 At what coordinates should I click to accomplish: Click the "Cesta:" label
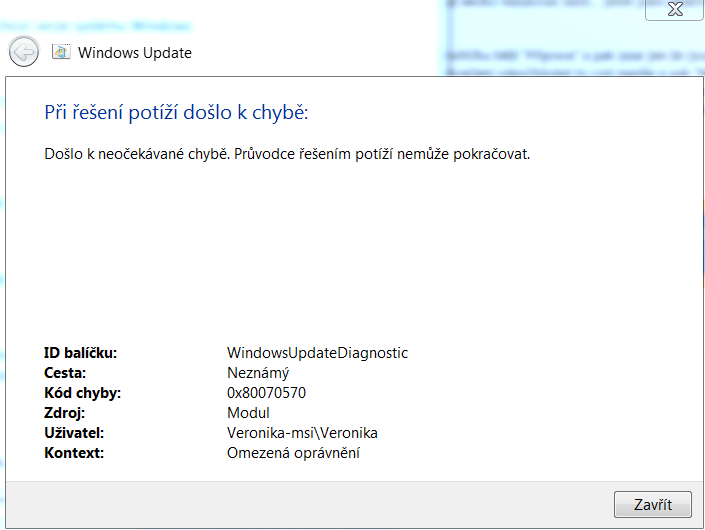[65, 373]
